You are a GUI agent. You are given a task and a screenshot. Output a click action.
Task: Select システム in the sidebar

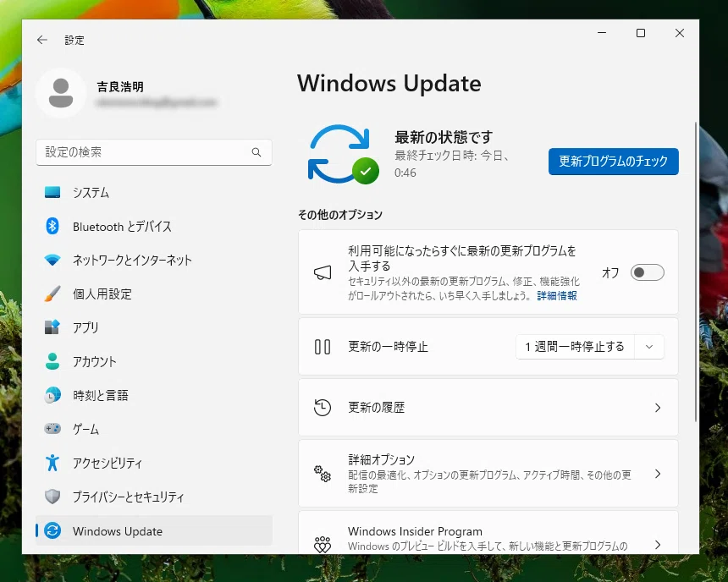154,192
